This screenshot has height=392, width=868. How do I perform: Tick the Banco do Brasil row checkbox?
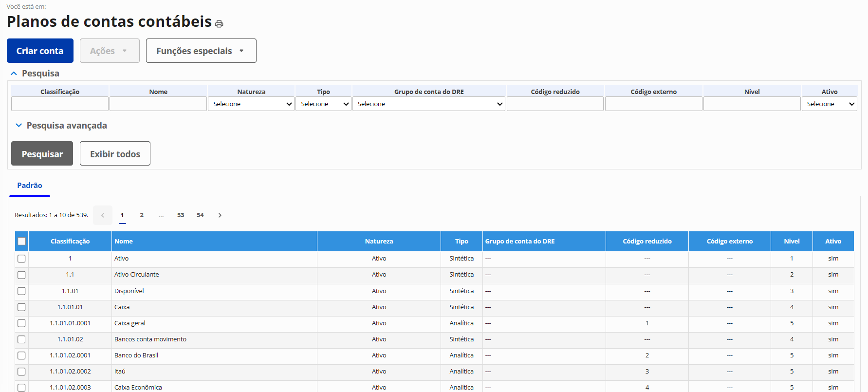coord(21,355)
